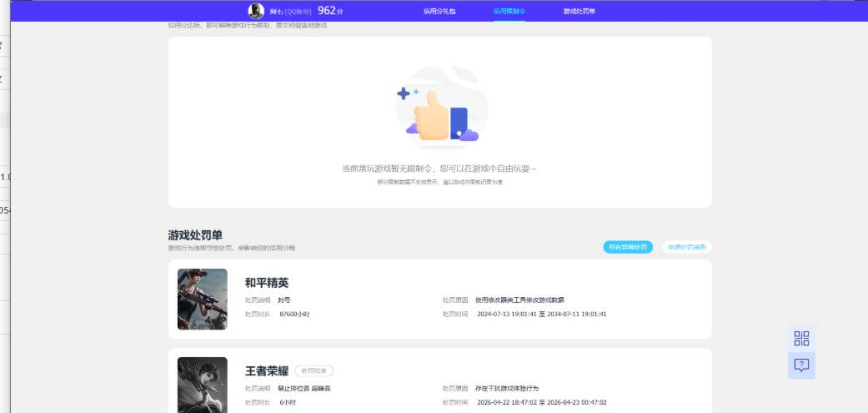868x413 pixels.
Task: Open the help chat question icon
Action: [x=801, y=365]
